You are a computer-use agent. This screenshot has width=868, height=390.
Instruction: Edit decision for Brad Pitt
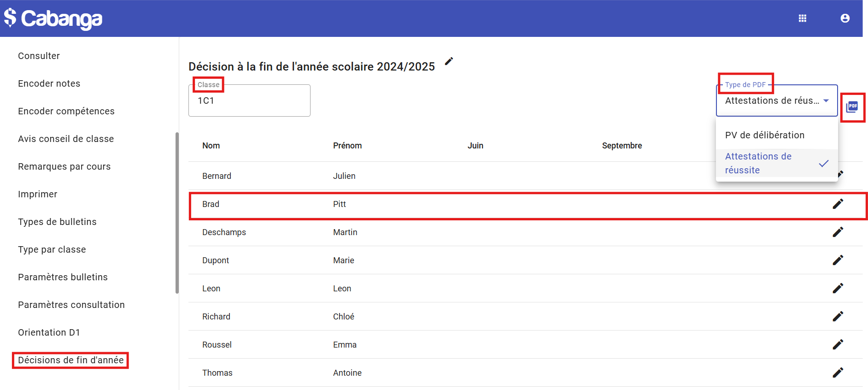(x=838, y=204)
